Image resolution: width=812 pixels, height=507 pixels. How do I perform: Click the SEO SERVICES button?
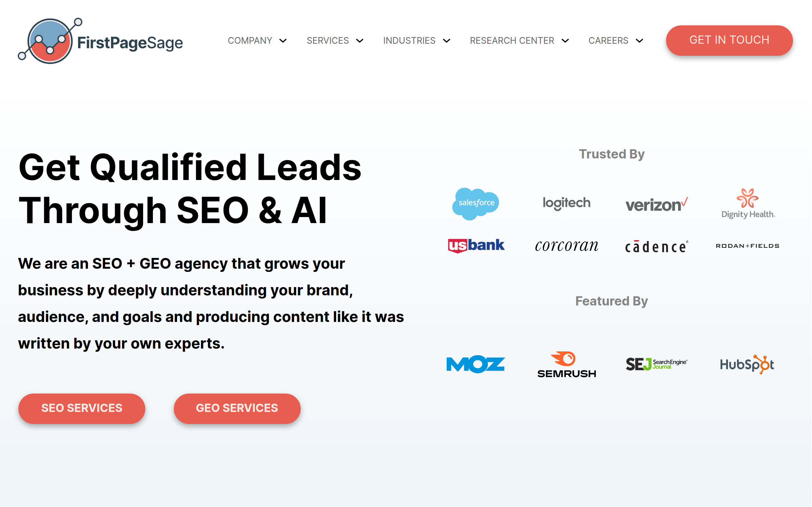tap(82, 408)
